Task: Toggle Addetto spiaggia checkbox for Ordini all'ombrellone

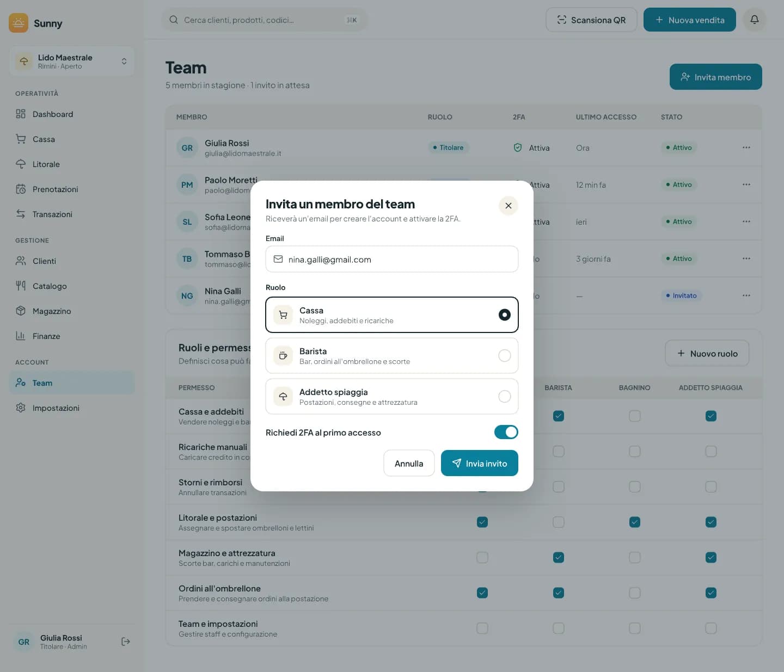Action: pyautogui.click(x=711, y=593)
